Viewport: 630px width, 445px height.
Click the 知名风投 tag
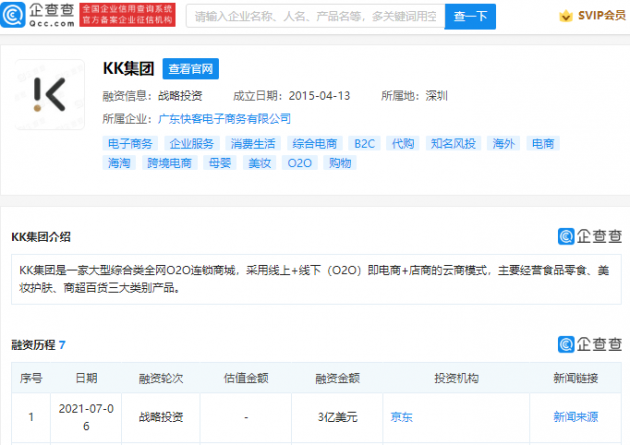(454, 144)
